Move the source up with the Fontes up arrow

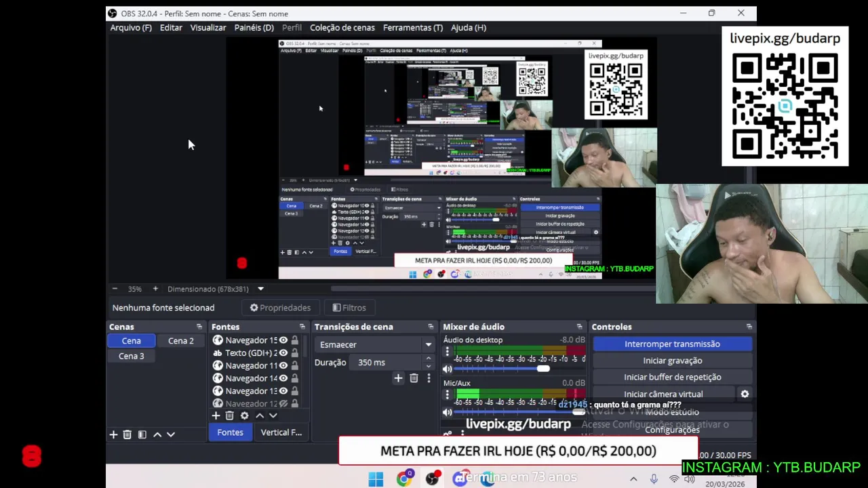pos(259,415)
